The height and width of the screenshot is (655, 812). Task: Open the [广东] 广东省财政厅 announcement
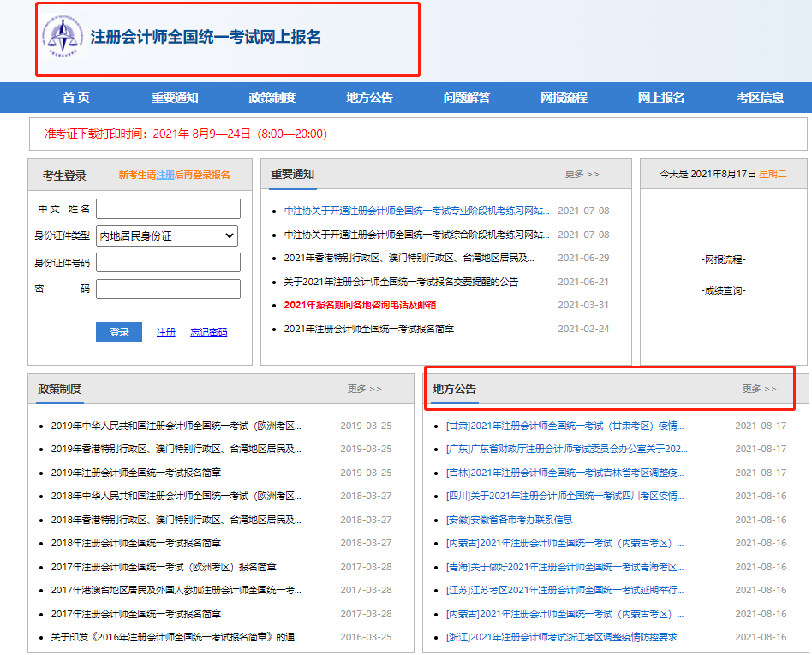pos(567,449)
